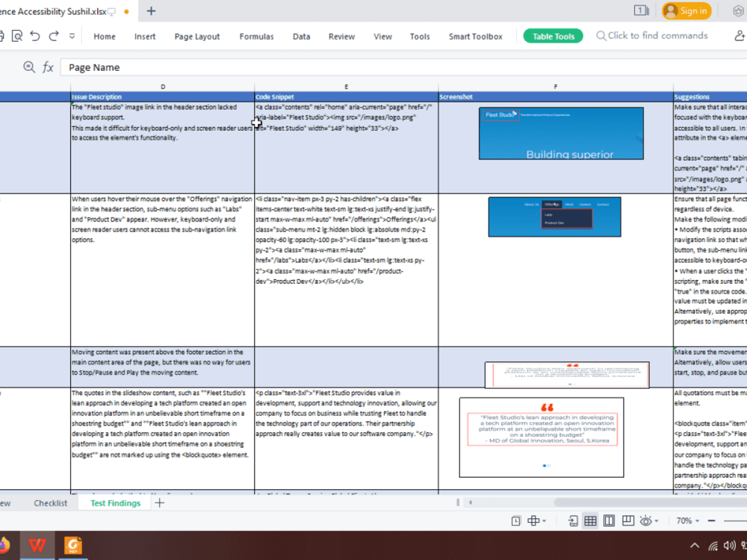Open the Home ribbon tab
This screenshot has height=560, width=747.
coord(105,37)
